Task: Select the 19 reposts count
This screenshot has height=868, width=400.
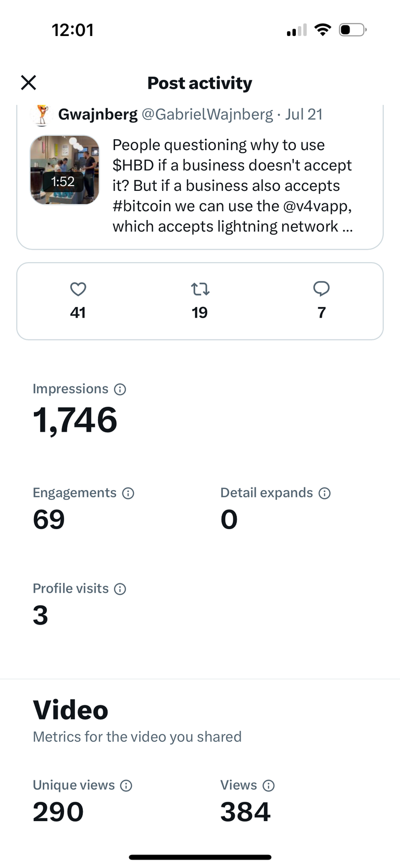Action: (200, 312)
